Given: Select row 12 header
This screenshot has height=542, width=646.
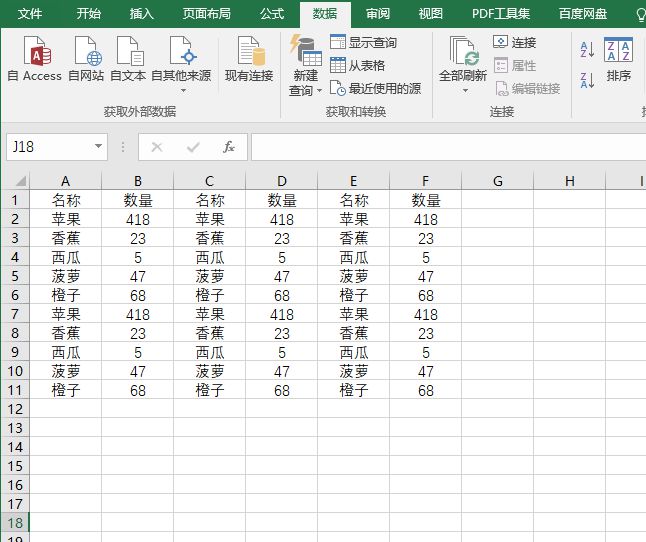Looking at the screenshot, I should pyautogui.click(x=15, y=409).
